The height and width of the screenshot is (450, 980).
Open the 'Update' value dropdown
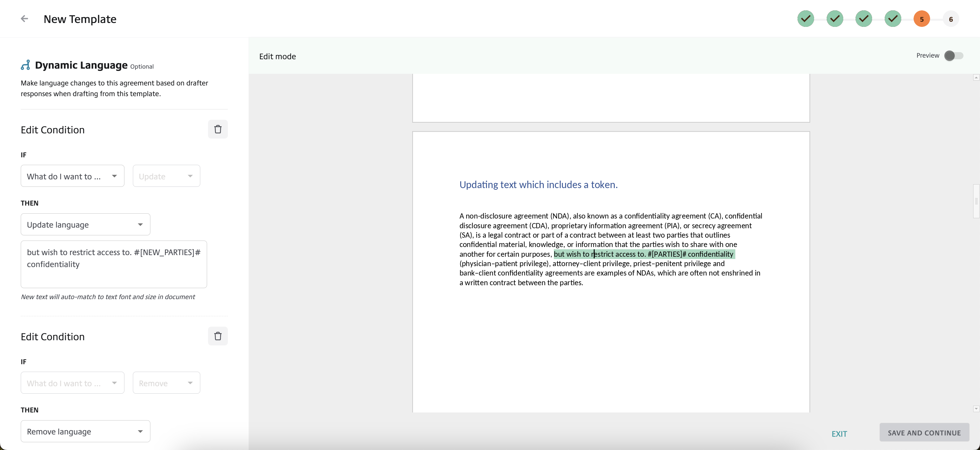(x=166, y=176)
